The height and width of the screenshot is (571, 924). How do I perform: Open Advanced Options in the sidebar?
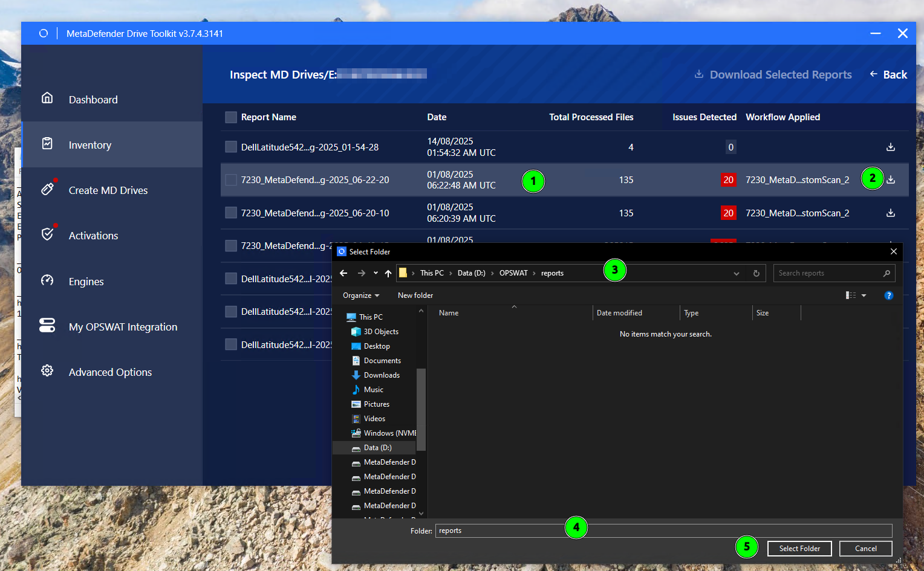pyautogui.click(x=110, y=372)
